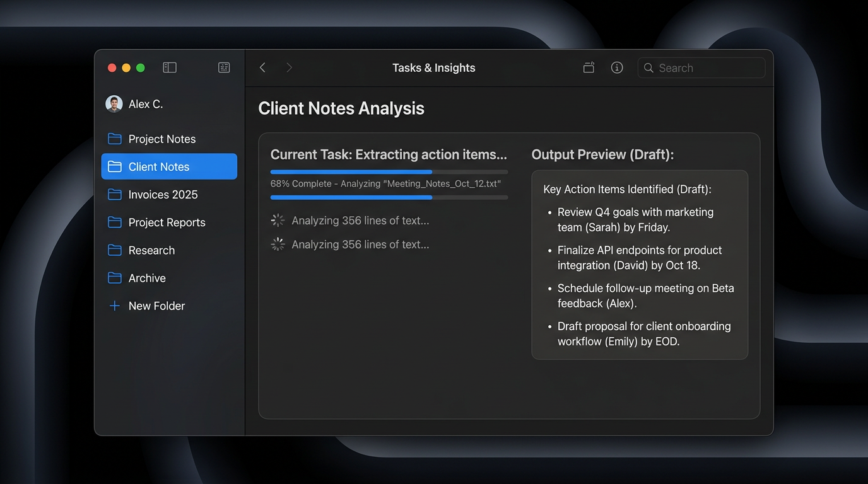Screen dimensions: 868x484
Task: Open the notes list view icon
Action: pyautogui.click(x=224, y=67)
